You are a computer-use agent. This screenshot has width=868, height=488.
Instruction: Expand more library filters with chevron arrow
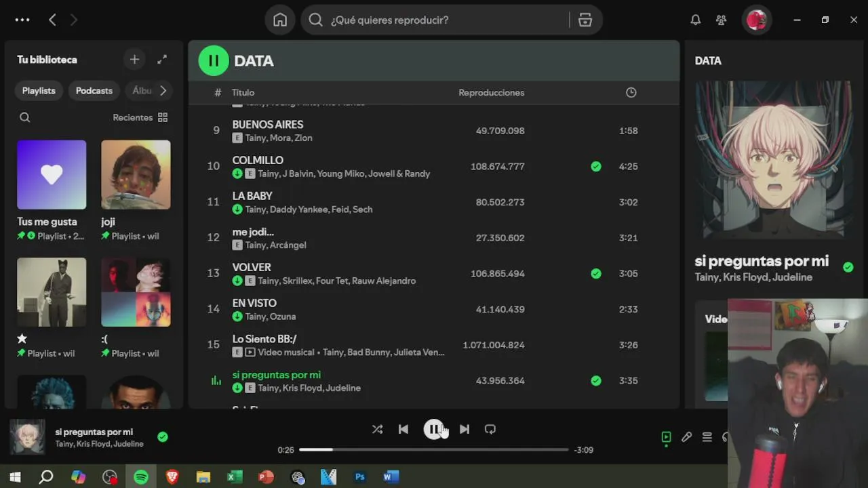coord(163,90)
